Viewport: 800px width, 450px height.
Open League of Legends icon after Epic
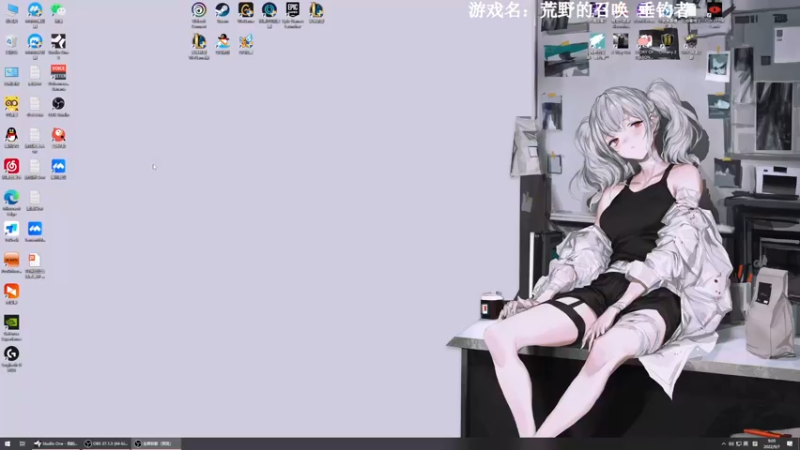[x=316, y=12]
